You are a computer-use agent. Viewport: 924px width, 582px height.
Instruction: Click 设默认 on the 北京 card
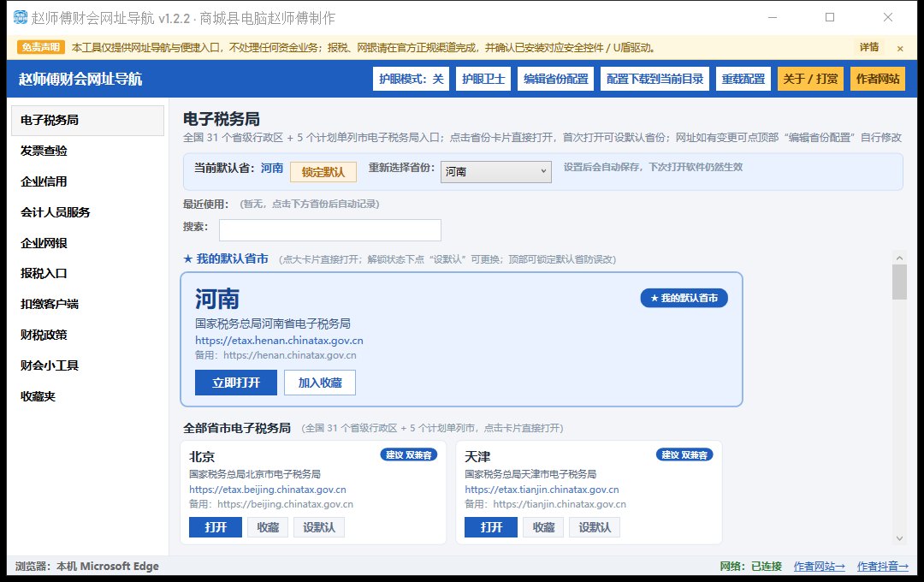click(319, 527)
